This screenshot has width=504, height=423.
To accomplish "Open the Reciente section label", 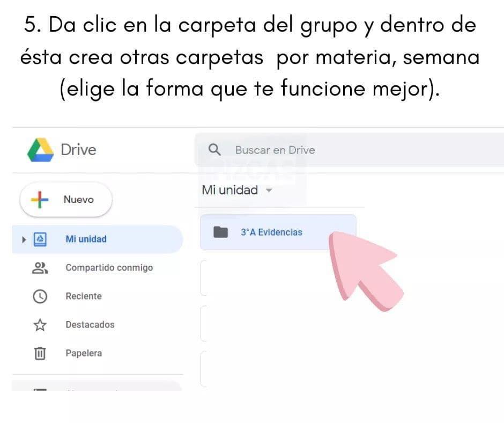I will click(83, 296).
